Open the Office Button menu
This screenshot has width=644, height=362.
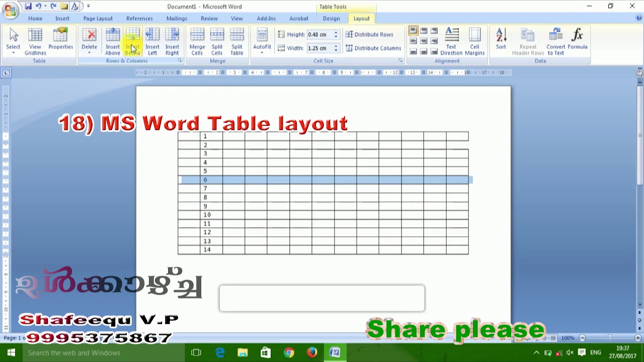pos(10,10)
